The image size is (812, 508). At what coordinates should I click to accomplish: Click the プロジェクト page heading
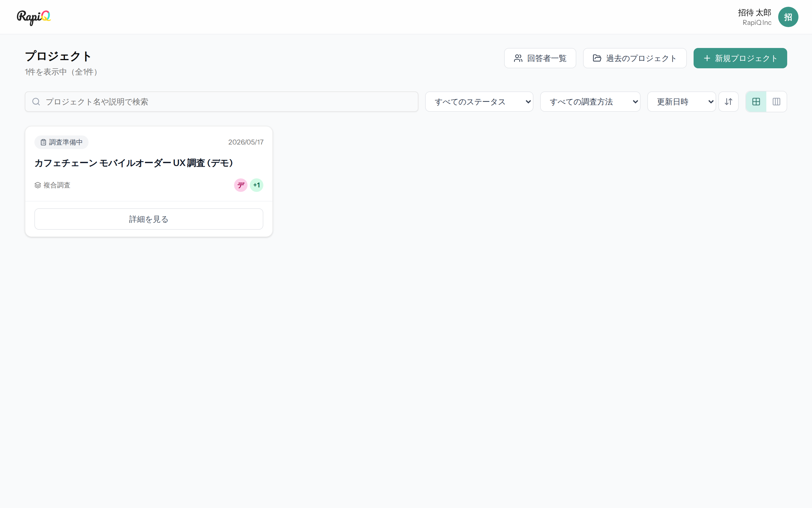click(x=58, y=56)
